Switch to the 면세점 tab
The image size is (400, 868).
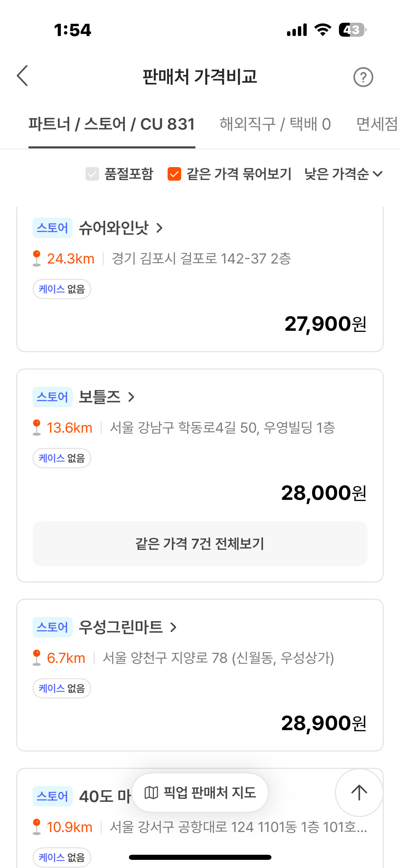pyautogui.click(x=377, y=124)
